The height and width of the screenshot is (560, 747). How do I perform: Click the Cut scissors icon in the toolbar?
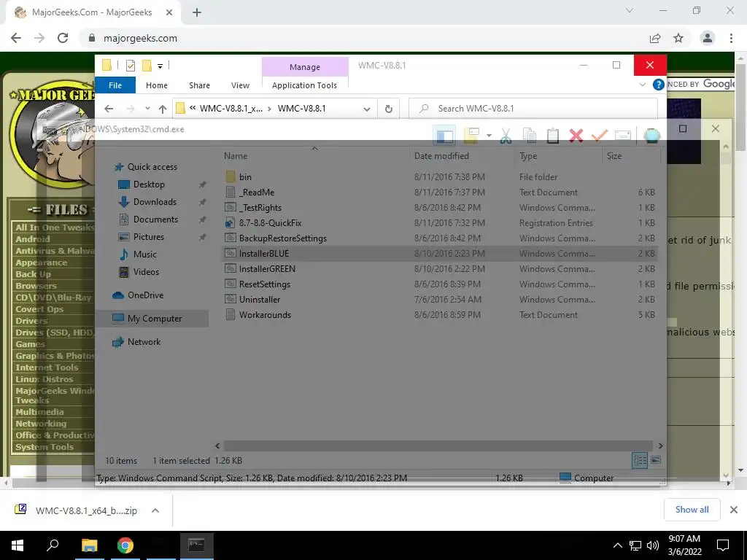[506, 136]
